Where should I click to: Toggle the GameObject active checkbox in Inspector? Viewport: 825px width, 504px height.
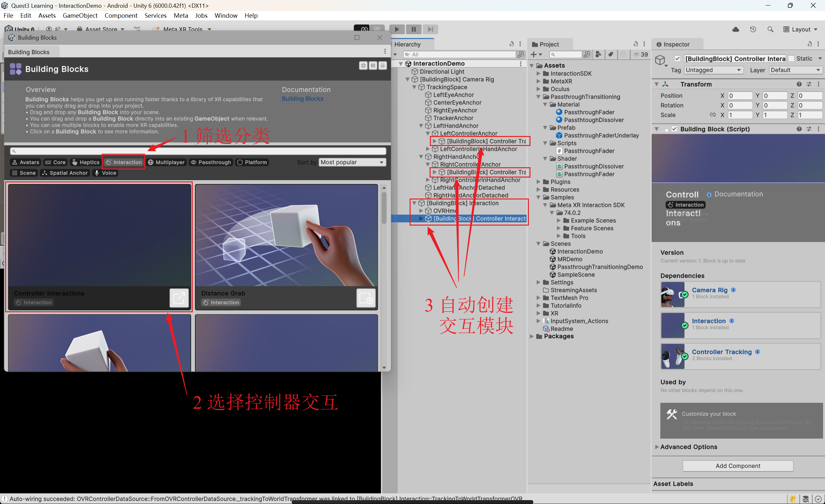tap(677, 59)
